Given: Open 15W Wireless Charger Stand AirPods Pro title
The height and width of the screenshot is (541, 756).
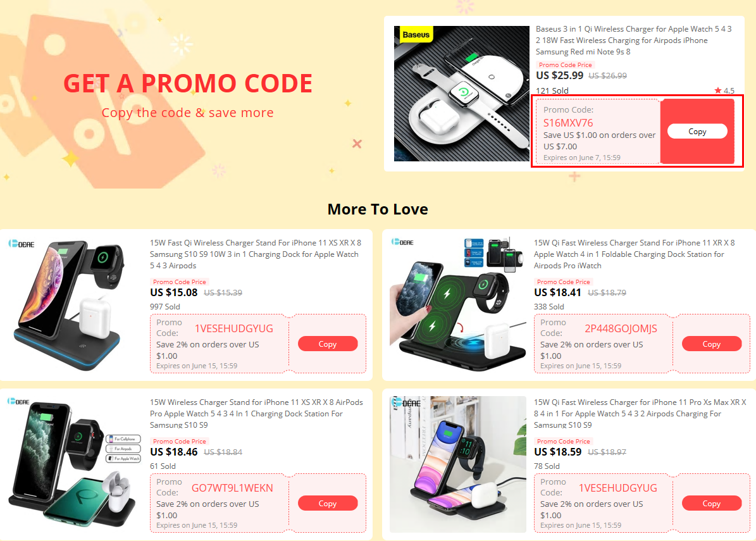Looking at the screenshot, I should click(x=256, y=413).
